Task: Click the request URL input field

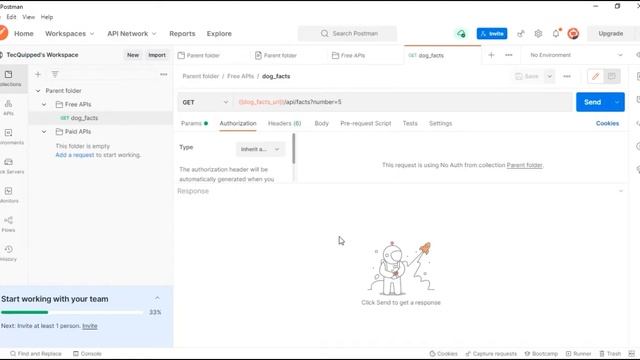Action: (x=403, y=102)
